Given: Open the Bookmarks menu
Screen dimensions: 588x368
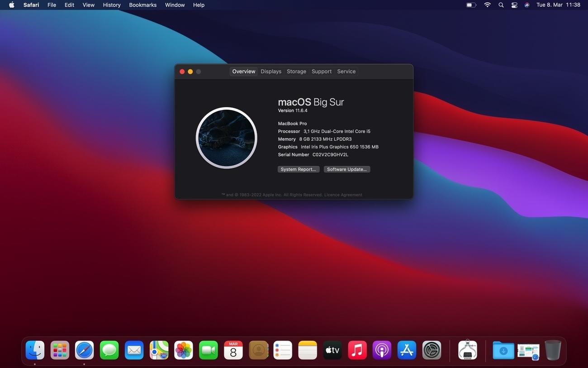Looking at the screenshot, I should (x=143, y=5).
